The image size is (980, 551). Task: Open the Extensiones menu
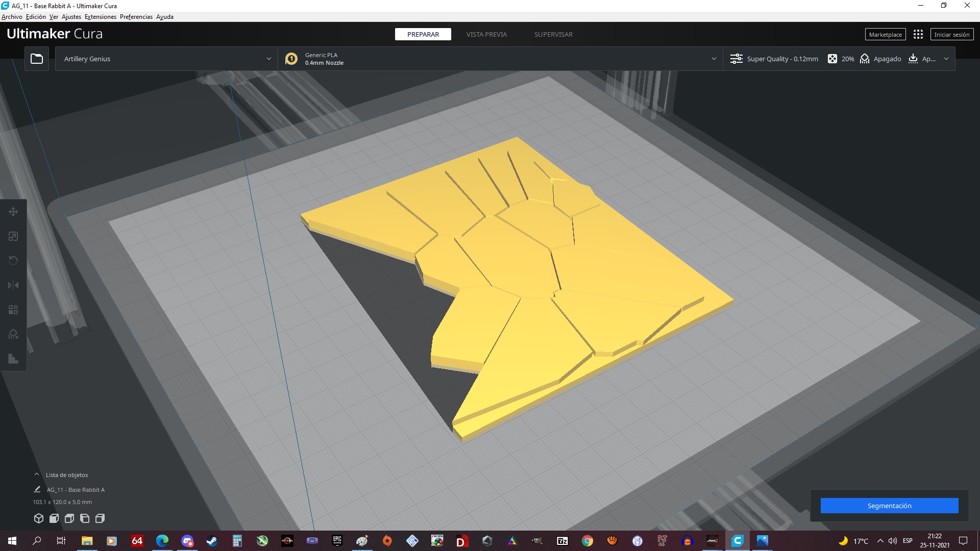100,17
